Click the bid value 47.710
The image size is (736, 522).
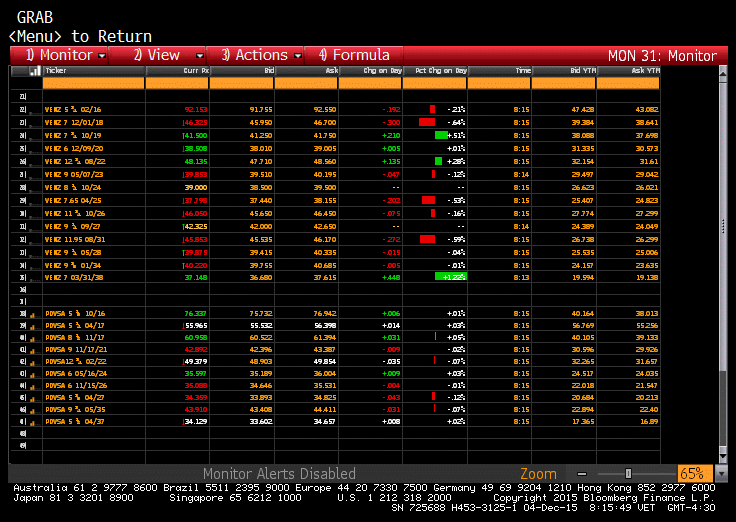pyautogui.click(x=261, y=161)
